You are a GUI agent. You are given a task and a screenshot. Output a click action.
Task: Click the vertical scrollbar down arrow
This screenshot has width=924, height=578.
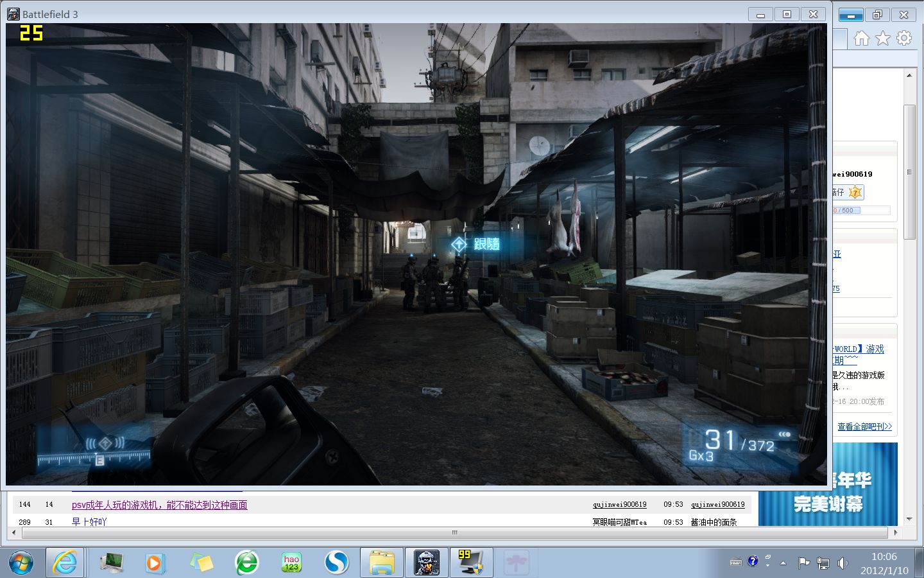coord(909,519)
